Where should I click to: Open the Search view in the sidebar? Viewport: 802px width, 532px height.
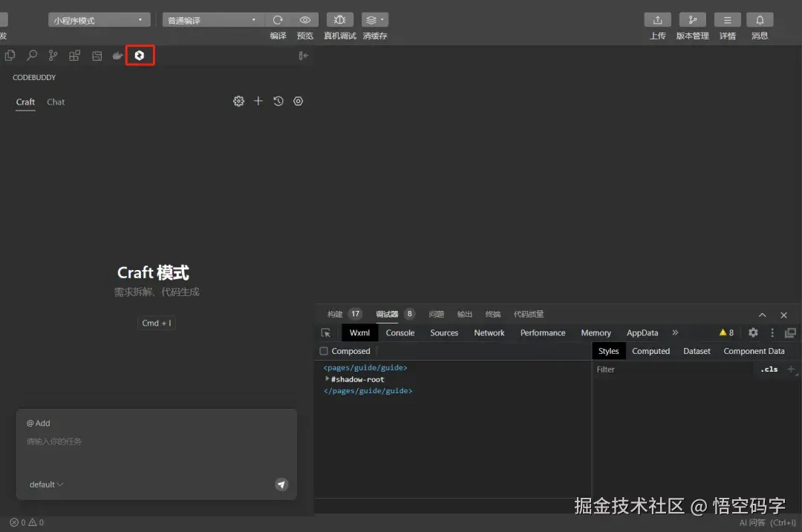(30, 55)
